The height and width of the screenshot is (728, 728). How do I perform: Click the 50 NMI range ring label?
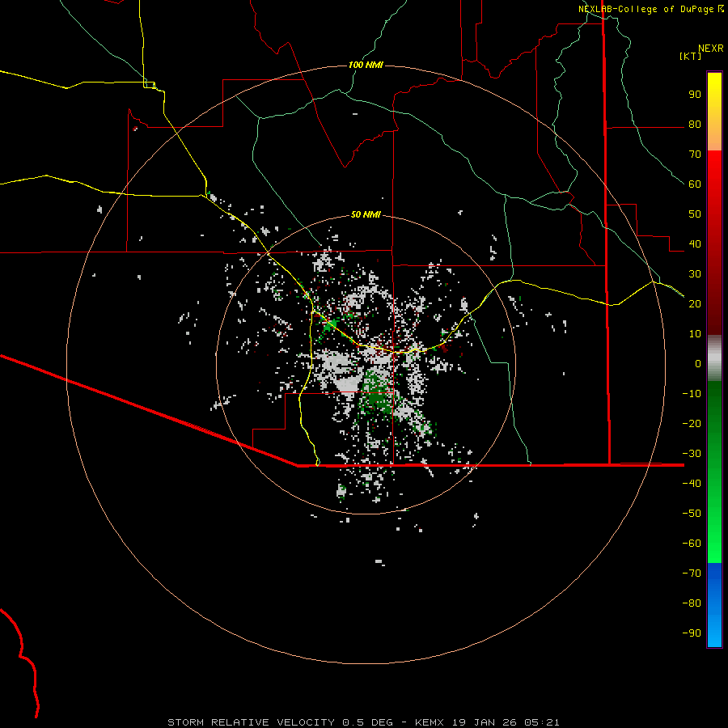pyautogui.click(x=366, y=214)
